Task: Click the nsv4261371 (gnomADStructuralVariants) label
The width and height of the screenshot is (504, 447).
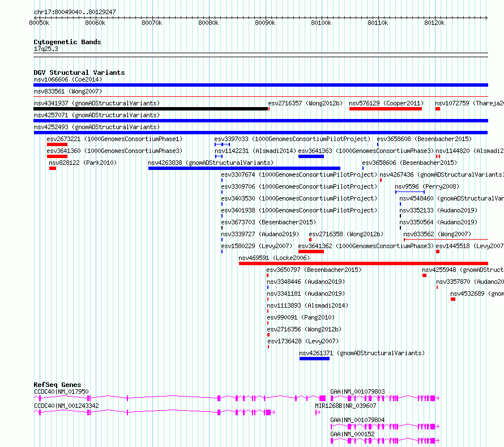Action: 362,353
